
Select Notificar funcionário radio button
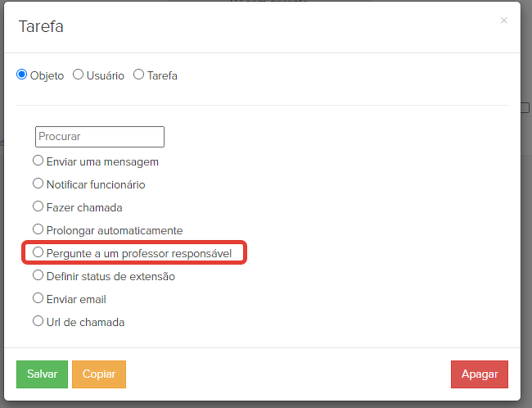pos(38,184)
